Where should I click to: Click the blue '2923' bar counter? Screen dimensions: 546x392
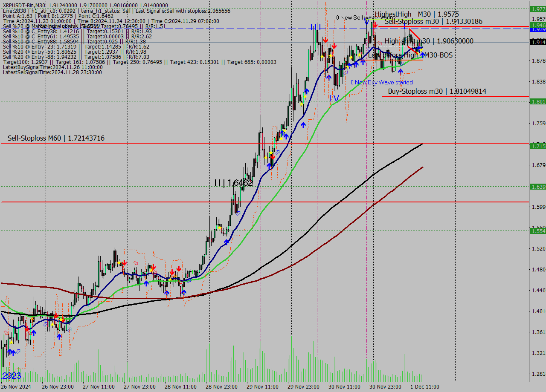[12, 376]
